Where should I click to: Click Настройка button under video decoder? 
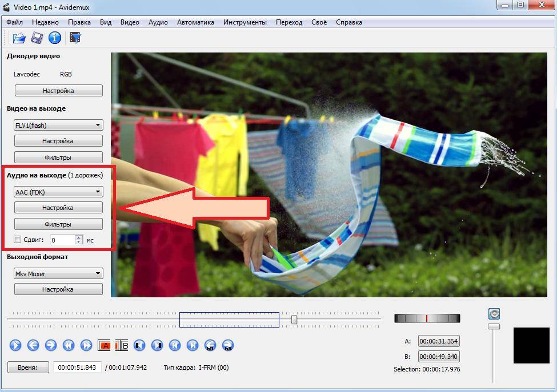click(58, 91)
